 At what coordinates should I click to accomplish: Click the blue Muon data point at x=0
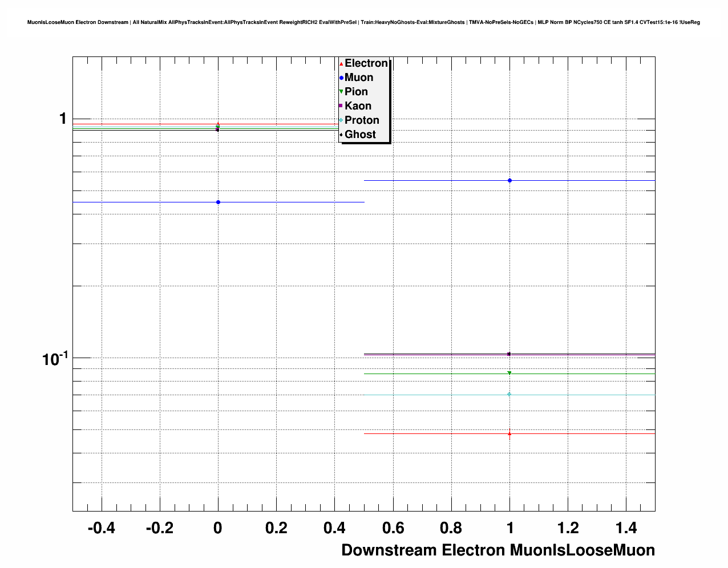click(218, 202)
